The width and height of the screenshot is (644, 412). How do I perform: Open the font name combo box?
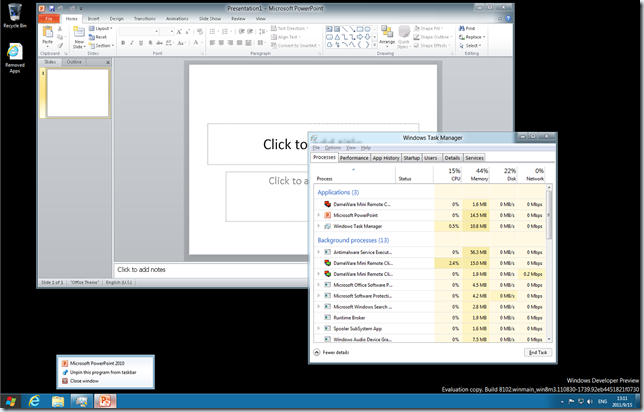tap(139, 32)
